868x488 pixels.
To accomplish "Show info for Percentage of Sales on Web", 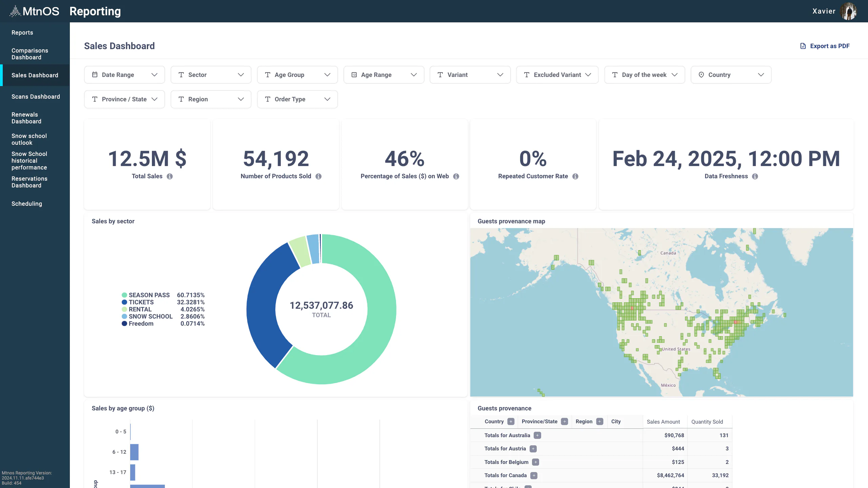I will [x=456, y=176].
